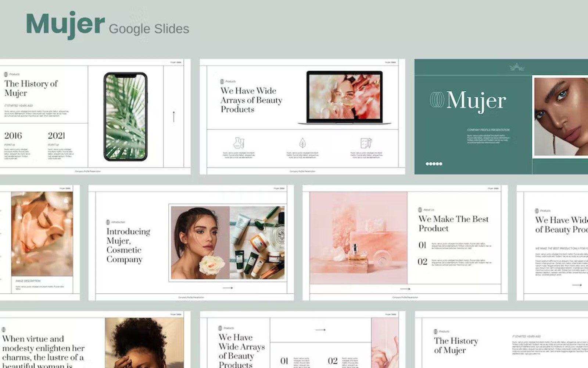Select the laptop mockup showing floral portrait
The image size is (588, 368).
(344, 98)
